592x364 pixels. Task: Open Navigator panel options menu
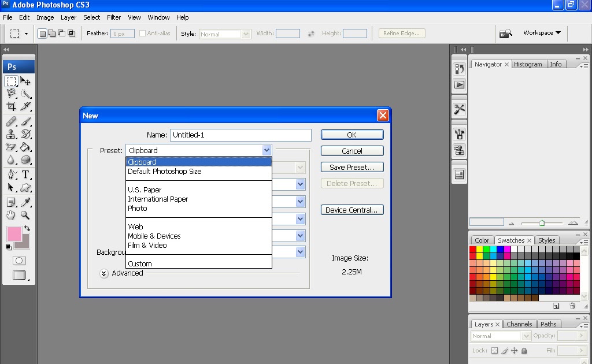click(584, 66)
